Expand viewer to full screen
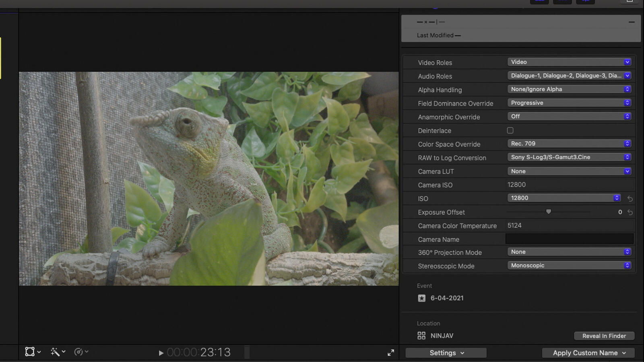Viewport: 644px width, 362px height. 390,353
